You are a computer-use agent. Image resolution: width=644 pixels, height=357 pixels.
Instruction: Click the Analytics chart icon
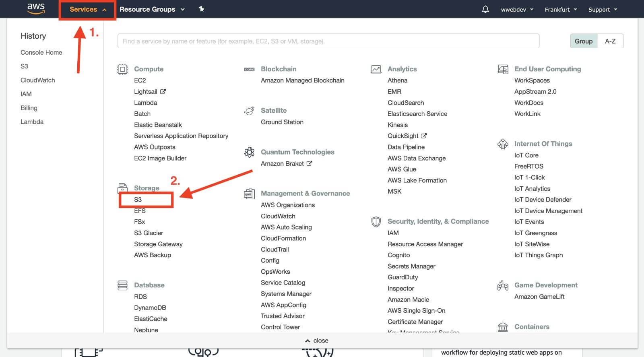point(376,69)
